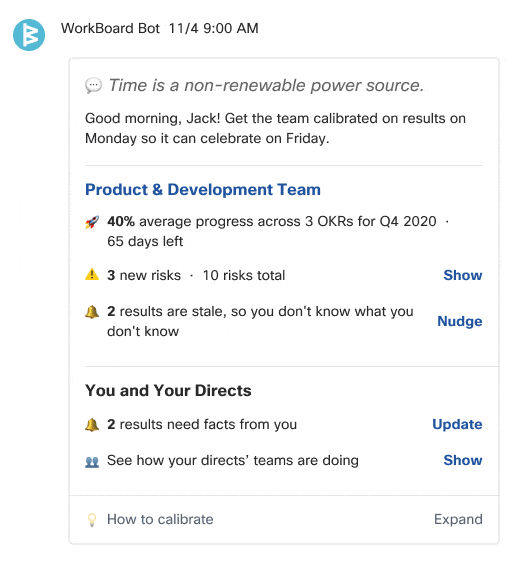Viewport: 528px width, 587px height.
Task: Show the new risks list
Action: point(463,275)
